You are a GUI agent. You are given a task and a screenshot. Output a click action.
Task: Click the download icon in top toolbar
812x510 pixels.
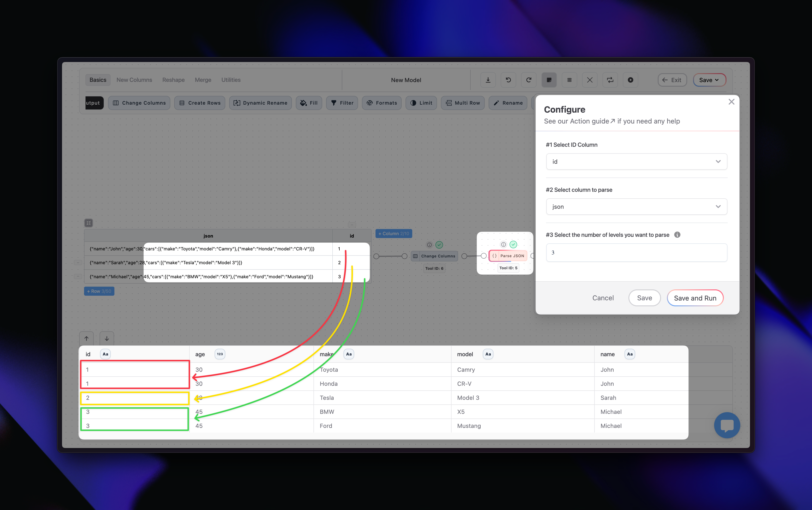tap(488, 80)
